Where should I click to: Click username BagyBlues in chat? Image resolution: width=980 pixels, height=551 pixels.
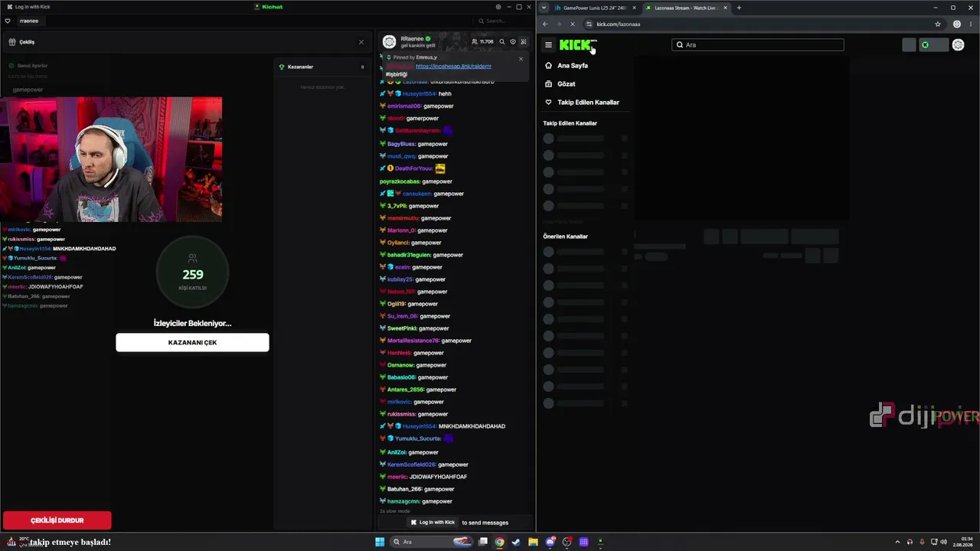point(401,144)
